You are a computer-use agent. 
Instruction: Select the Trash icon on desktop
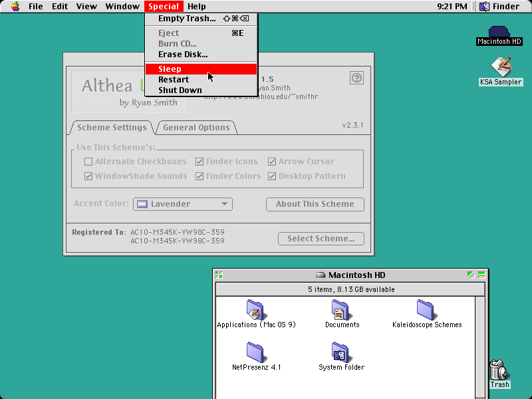[x=498, y=370]
